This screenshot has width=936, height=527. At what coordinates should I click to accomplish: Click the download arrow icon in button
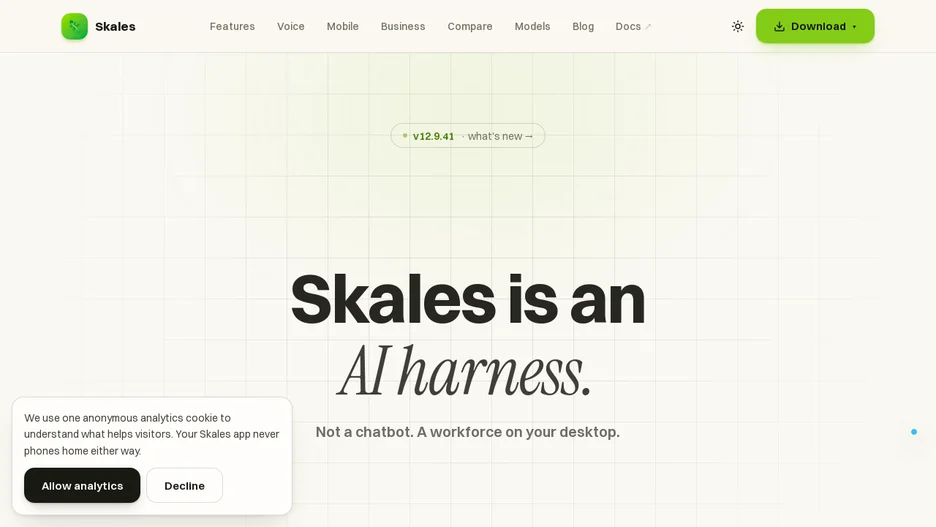tap(779, 26)
